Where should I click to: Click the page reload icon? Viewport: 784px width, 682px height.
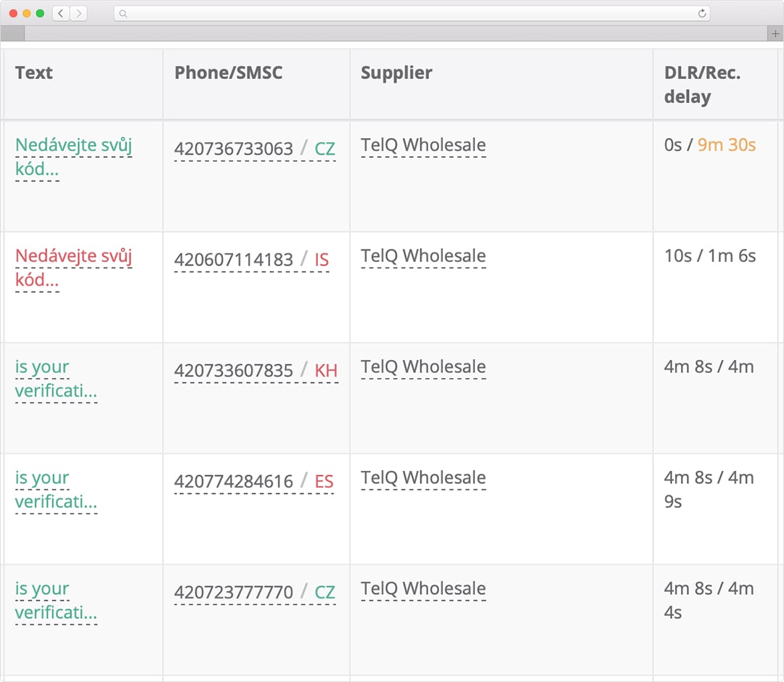click(702, 14)
